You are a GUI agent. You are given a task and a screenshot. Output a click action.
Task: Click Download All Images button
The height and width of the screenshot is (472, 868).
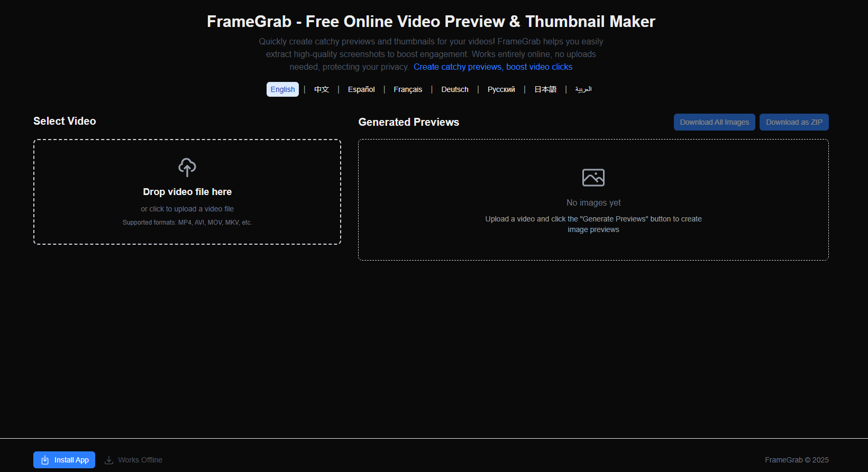coord(715,122)
